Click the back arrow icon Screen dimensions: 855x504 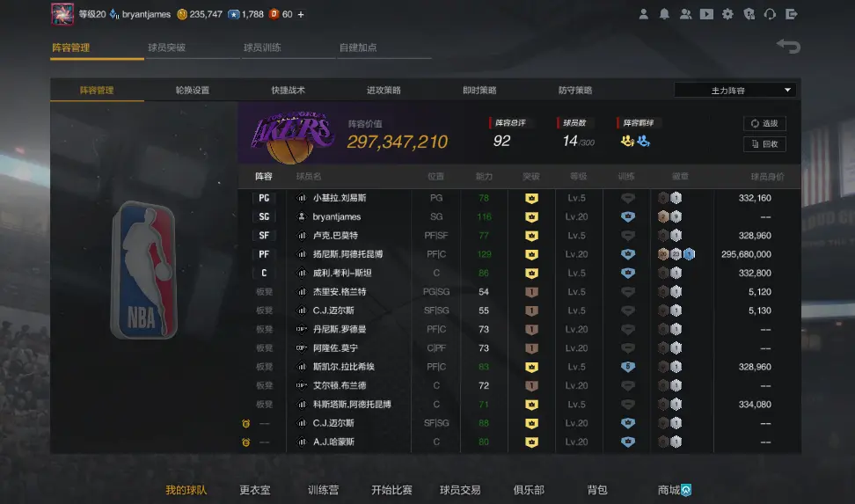click(x=788, y=46)
